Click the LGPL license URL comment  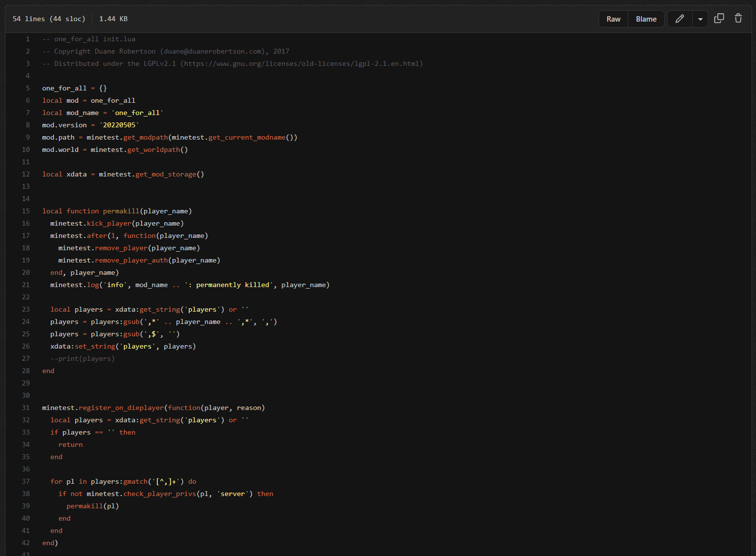point(302,64)
